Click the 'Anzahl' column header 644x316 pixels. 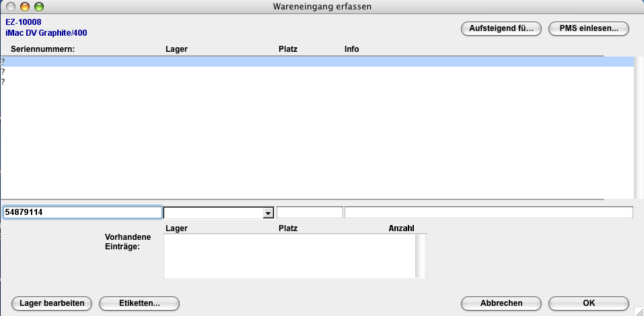[401, 228]
